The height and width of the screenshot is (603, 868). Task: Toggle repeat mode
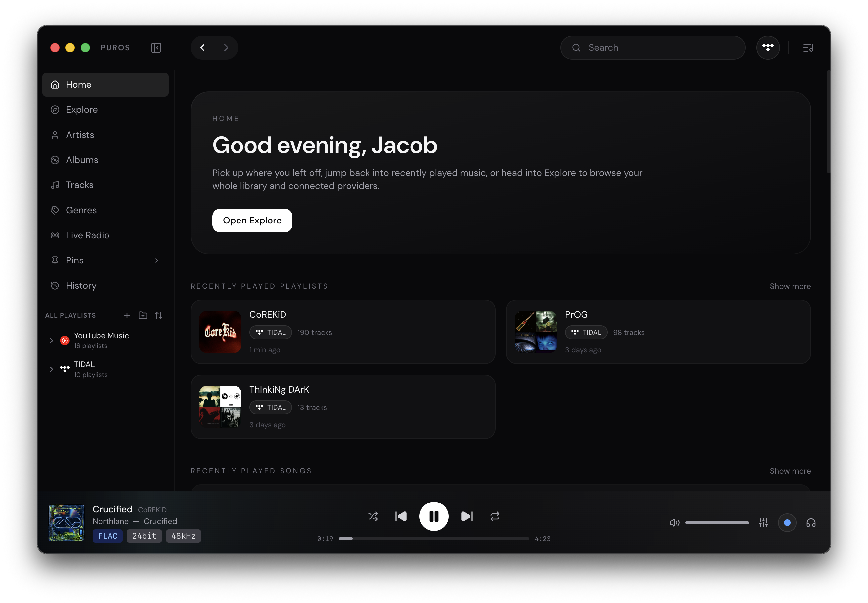495,516
